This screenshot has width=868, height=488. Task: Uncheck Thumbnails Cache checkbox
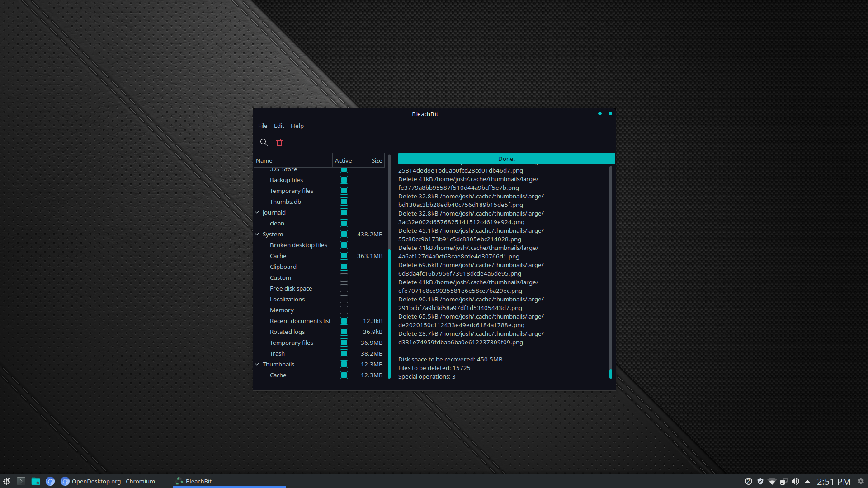pyautogui.click(x=344, y=375)
